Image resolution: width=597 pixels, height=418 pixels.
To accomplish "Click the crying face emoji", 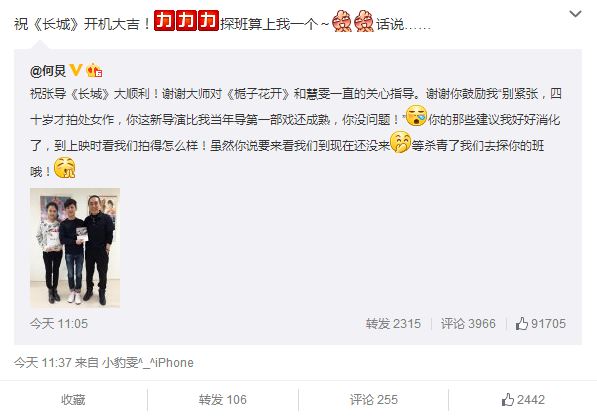I will 416,116.
